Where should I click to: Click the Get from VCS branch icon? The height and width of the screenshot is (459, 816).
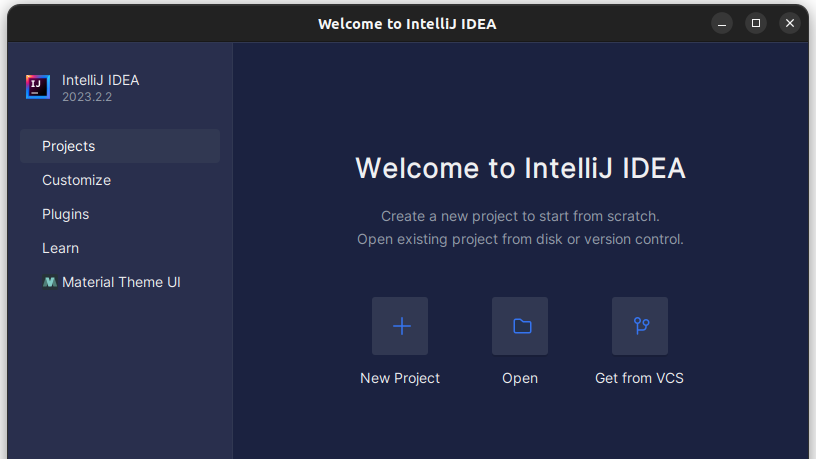coord(640,326)
